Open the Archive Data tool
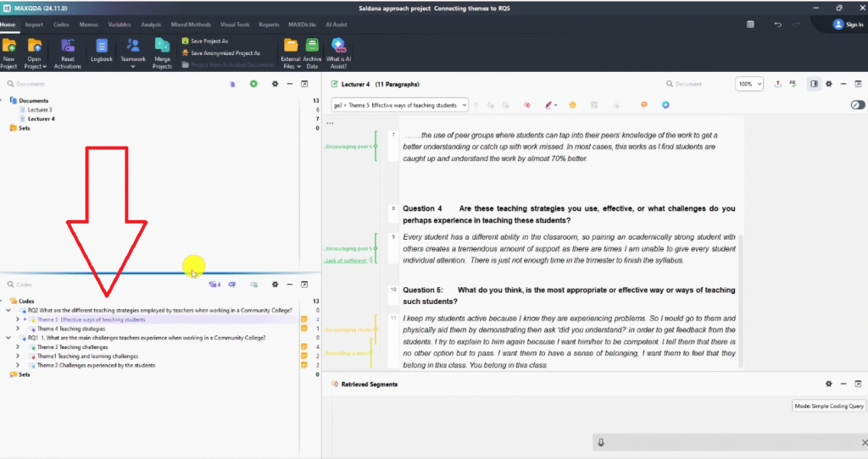Image resolution: width=868 pixels, height=459 pixels. [312, 51]
